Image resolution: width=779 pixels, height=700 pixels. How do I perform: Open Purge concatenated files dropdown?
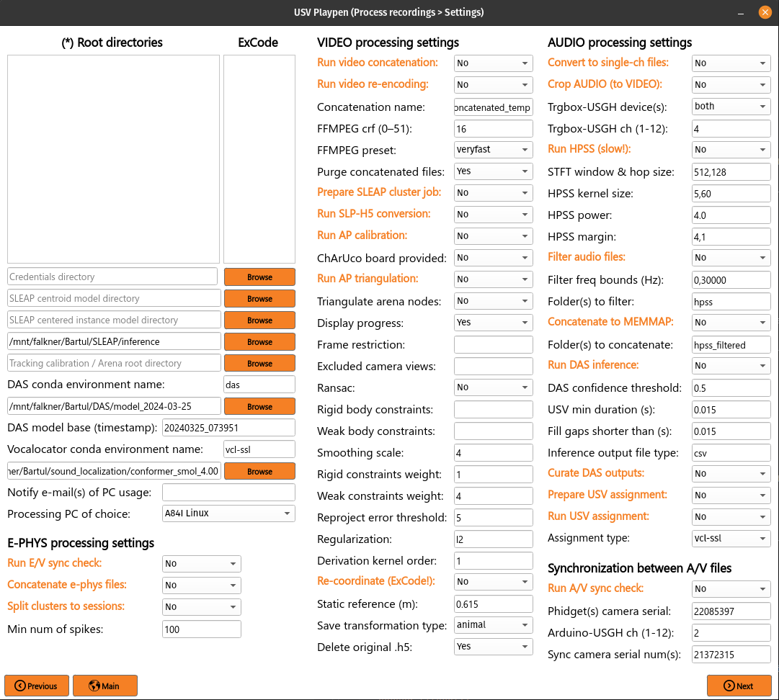pyautogui.click(x=493, y=171)
